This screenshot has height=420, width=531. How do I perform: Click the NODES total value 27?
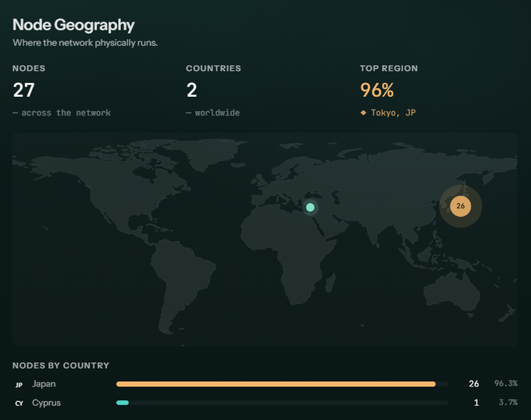tap(23, 90)
